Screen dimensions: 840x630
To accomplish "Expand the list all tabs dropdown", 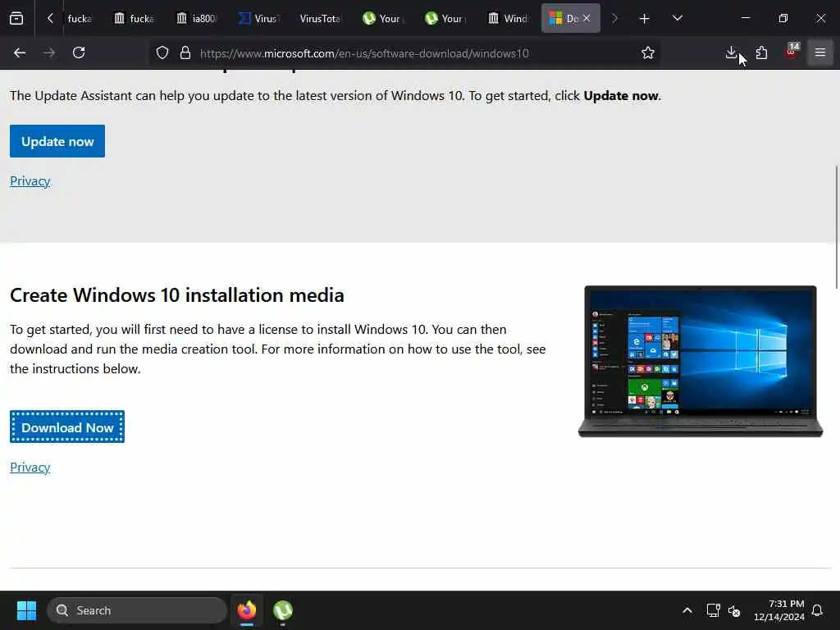I will point(678,19).
